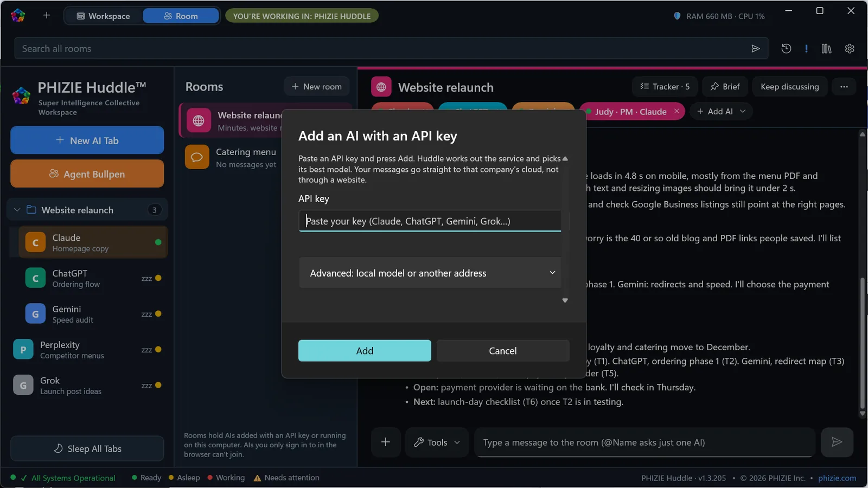Open the library shelves icon
The height and width of the screenshot is (488, 868).
click(826, 49)
